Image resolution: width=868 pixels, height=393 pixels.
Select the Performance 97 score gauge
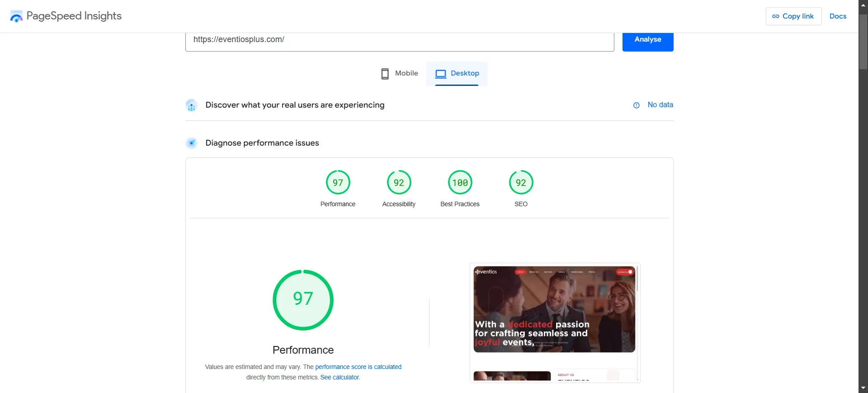point(338,182)
